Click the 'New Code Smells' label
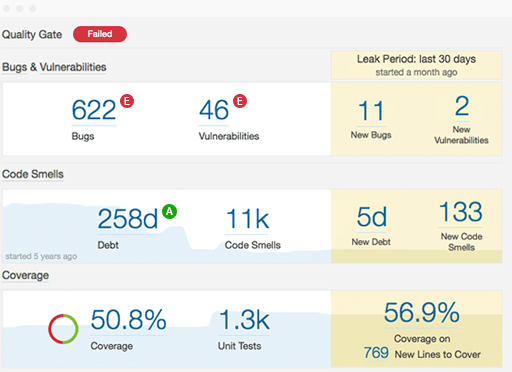The height and width of the screenshot is (372, 512). (462, 242)
